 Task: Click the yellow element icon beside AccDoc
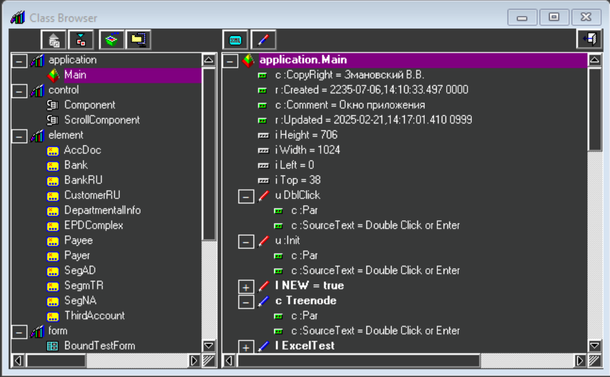[53, 151]
